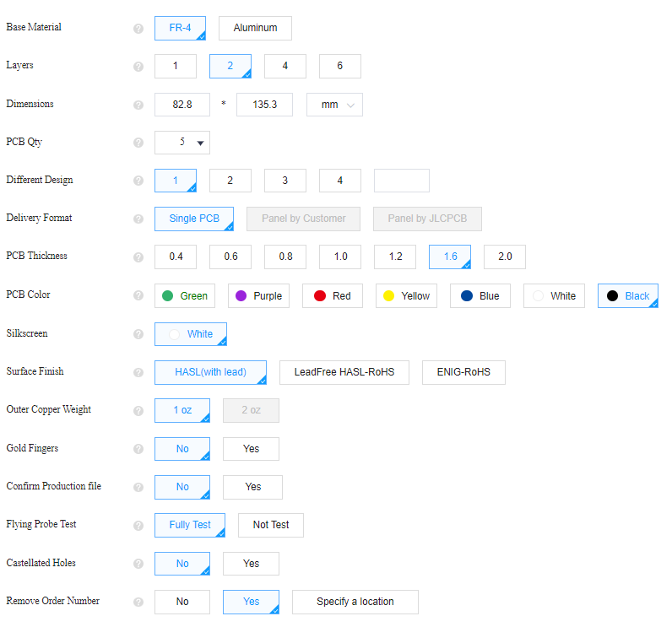The width and height of the screenshot is (672, 627).
Task: Show help for Delivery Format
Action: coord(138,219)
